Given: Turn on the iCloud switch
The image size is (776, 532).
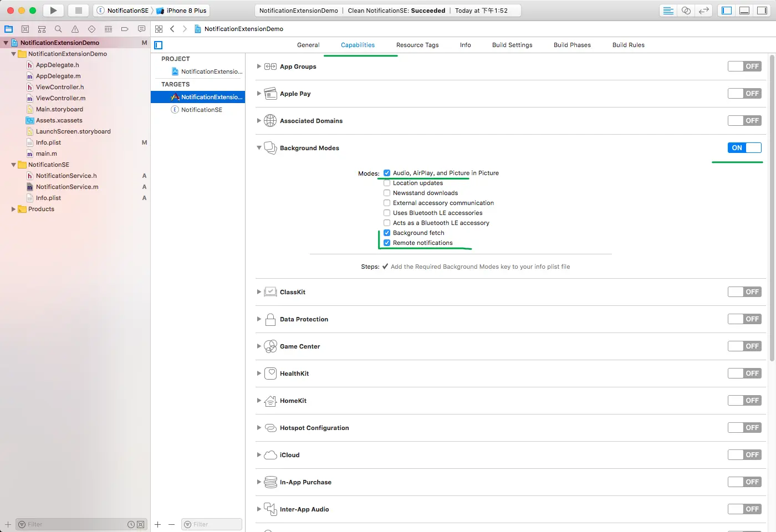Looking at the screenshot, I should (x=744, y=455).
